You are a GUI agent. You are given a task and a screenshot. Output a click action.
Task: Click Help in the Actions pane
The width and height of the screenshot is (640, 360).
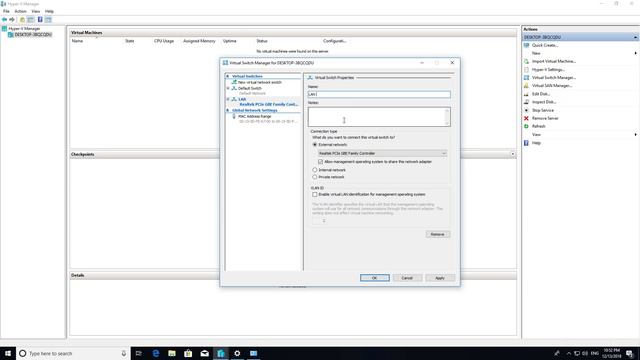point(536,143)
